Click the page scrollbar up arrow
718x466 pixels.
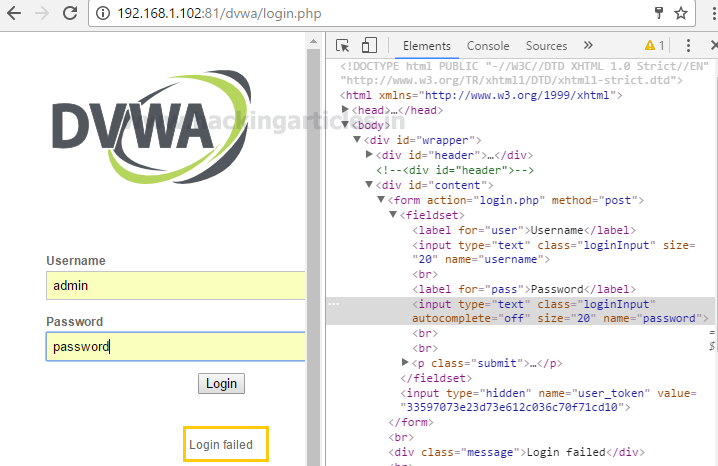313,41
